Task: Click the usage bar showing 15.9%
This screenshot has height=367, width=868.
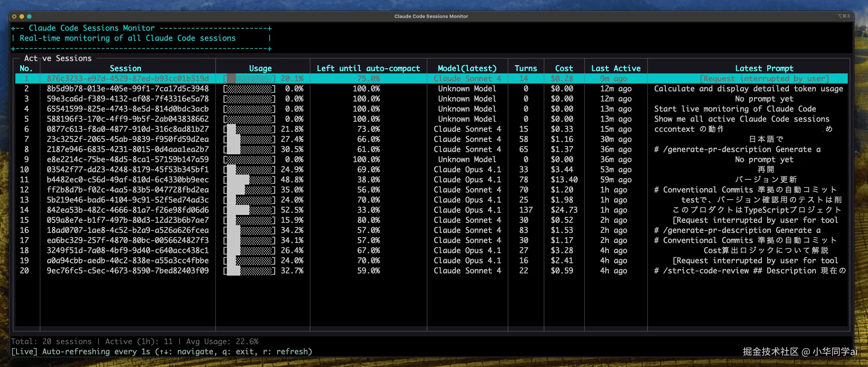Action: [249, 220]
